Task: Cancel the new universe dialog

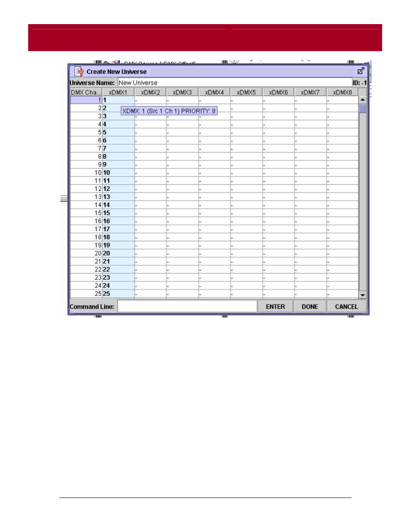Action: point(346,307)
